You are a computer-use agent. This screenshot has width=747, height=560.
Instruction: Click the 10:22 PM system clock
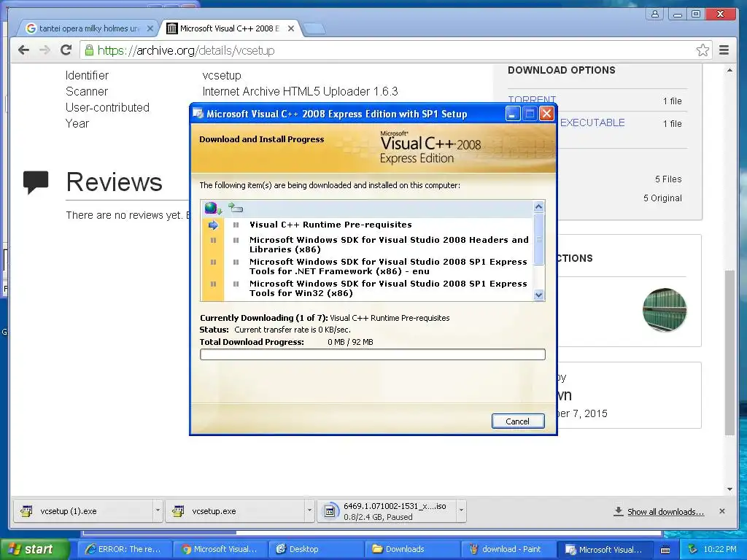[x=719, y=549]
